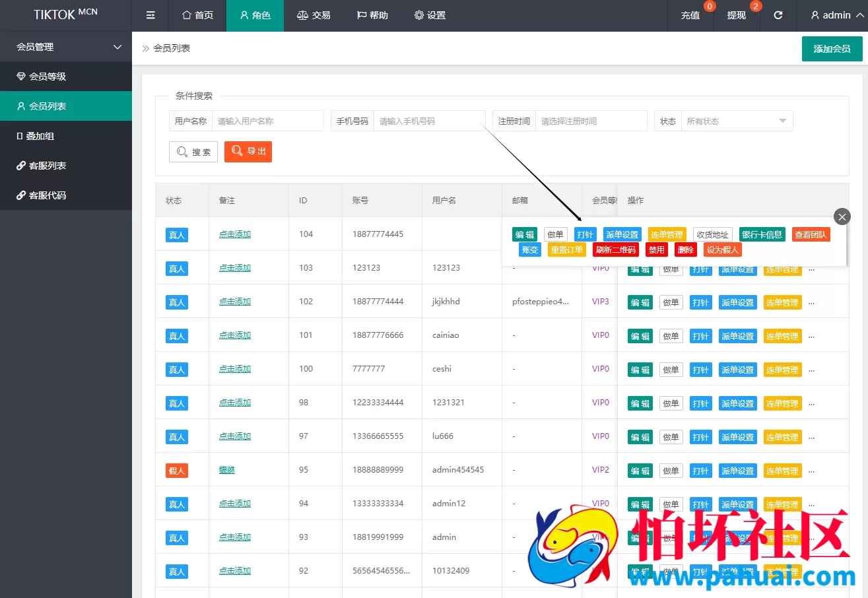This screenshot has width=868, height=598.
Task: Open 提现 notifications
Action: tap(737, 15)
